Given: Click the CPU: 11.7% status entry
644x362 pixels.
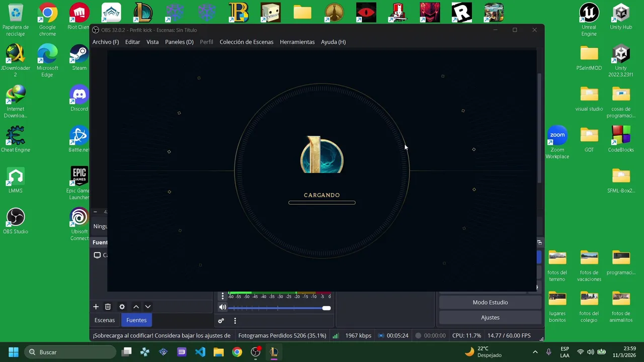Looking at the screenshot, I should pyautogui.click(x=466, y=336).
